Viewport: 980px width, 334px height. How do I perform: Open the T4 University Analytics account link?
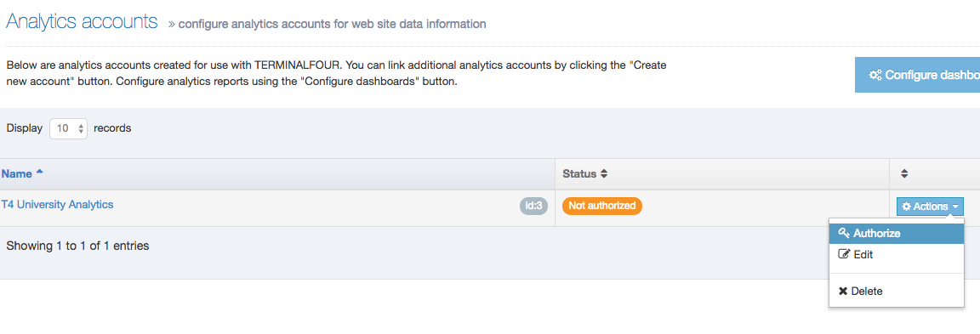pos(58,204)
